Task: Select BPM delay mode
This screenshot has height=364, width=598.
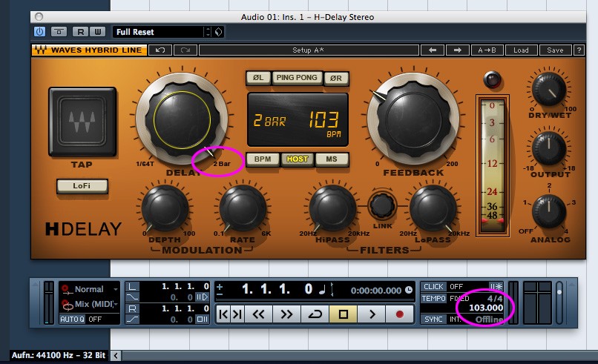Action: point(263,159)
